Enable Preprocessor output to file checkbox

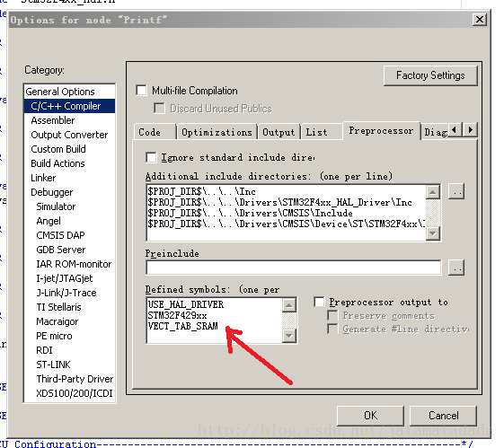[319, 302]
